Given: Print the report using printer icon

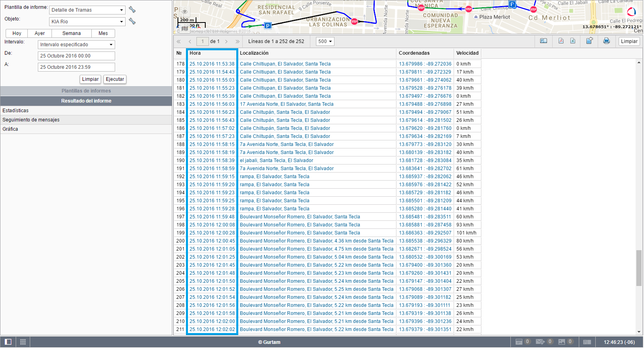Looking at the screenshot, I should [x=607, y=41].
